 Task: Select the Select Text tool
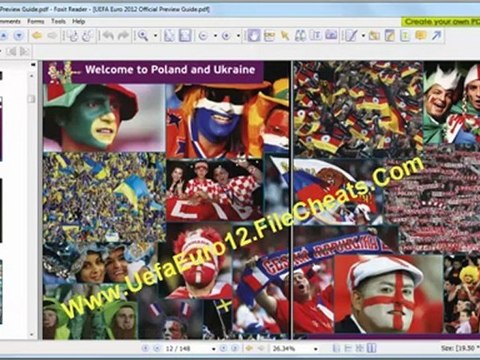[269, 36]
